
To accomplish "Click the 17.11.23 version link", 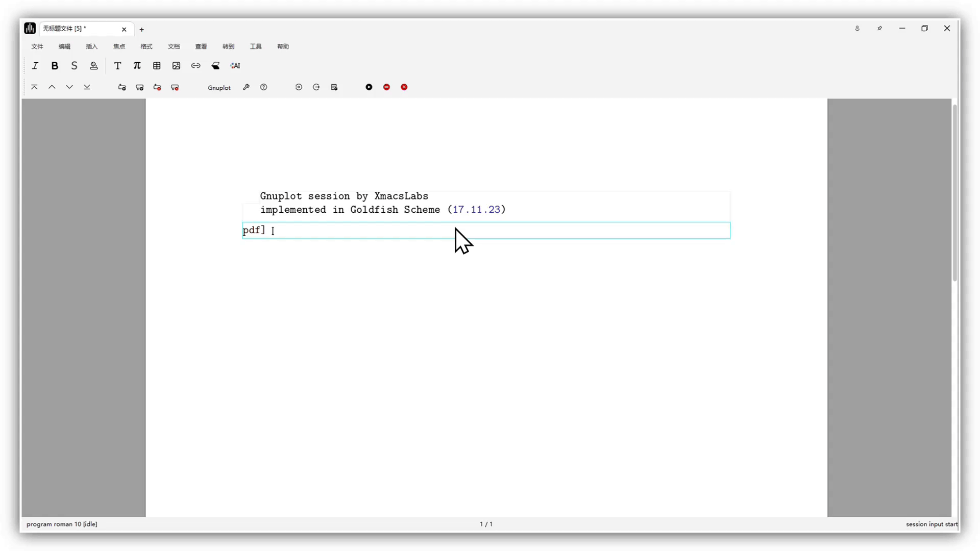I will (x=476, y=210).
